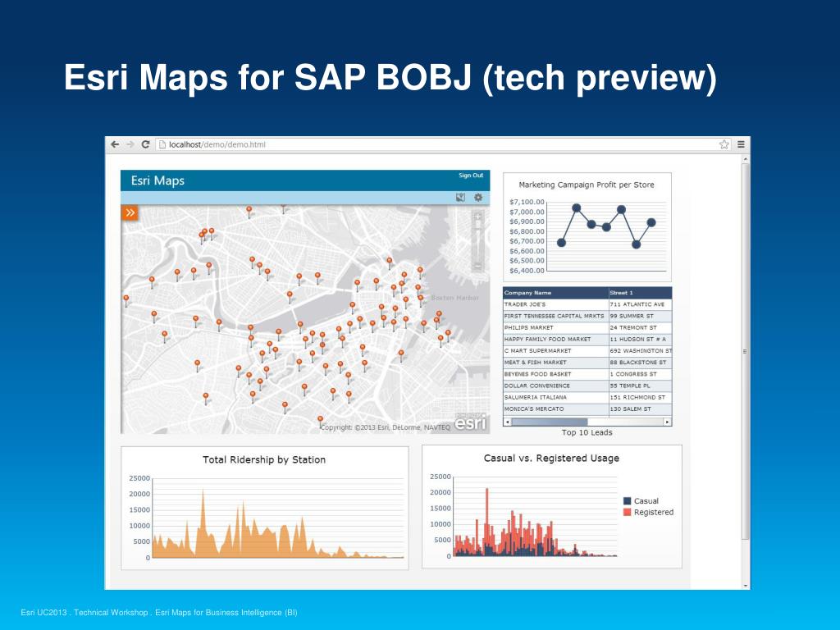Click table horizontal scrollbar left arrow

507,422
